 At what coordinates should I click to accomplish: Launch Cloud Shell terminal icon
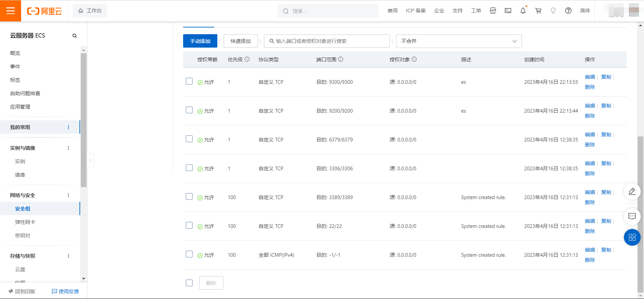click(508, 11)
